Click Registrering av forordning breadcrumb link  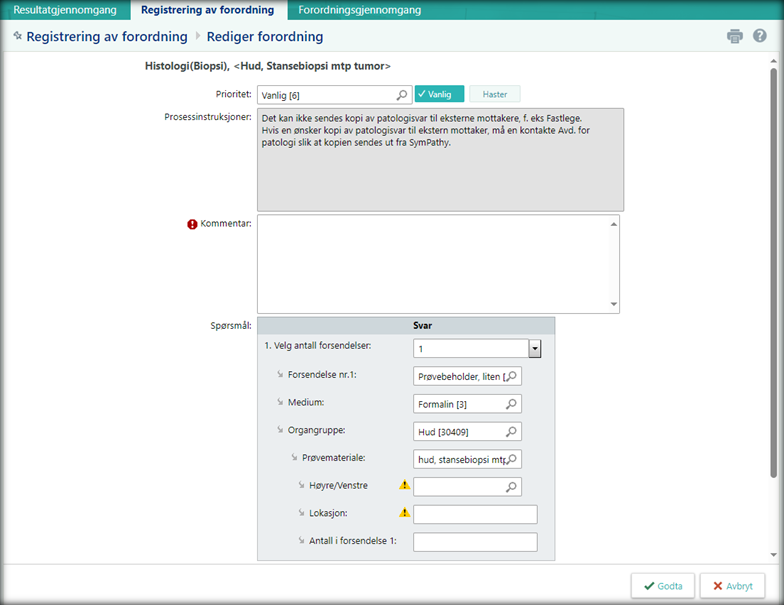click(x=107, y=37)
